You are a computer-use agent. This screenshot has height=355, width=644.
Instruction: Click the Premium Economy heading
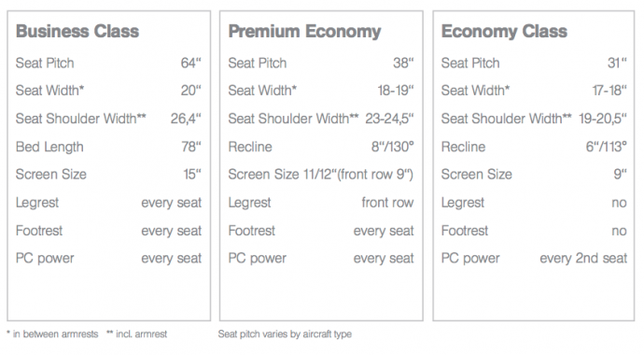click(304, 32)
